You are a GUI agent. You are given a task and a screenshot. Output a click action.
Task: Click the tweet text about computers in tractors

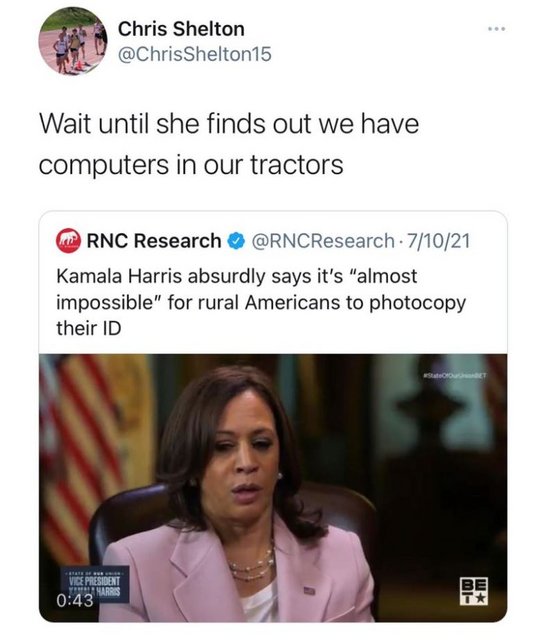point(229,144)
